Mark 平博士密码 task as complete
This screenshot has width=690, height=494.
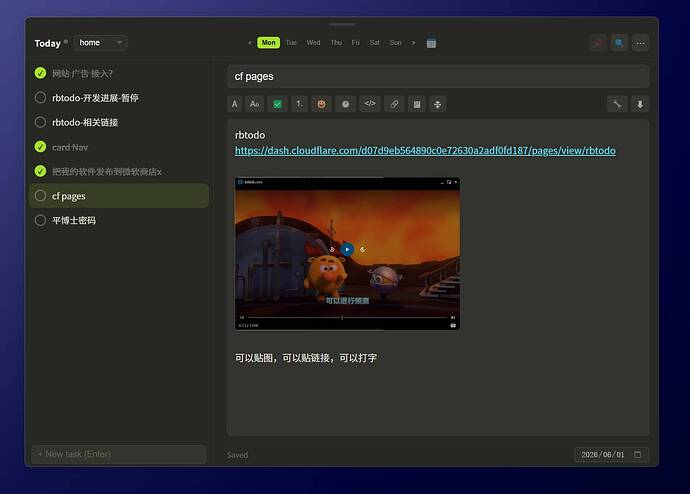(x=40, y=220)
